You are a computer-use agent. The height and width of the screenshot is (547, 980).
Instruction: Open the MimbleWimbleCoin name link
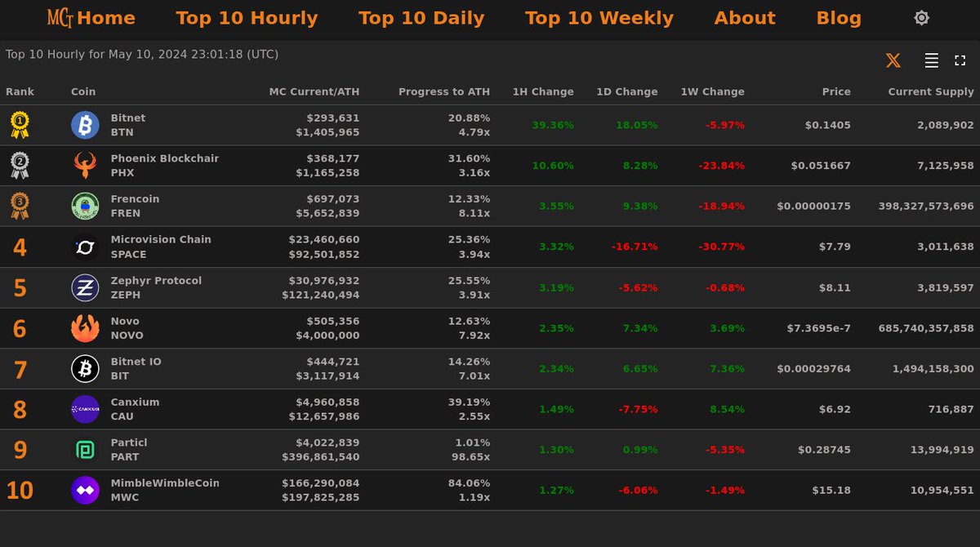165,483
